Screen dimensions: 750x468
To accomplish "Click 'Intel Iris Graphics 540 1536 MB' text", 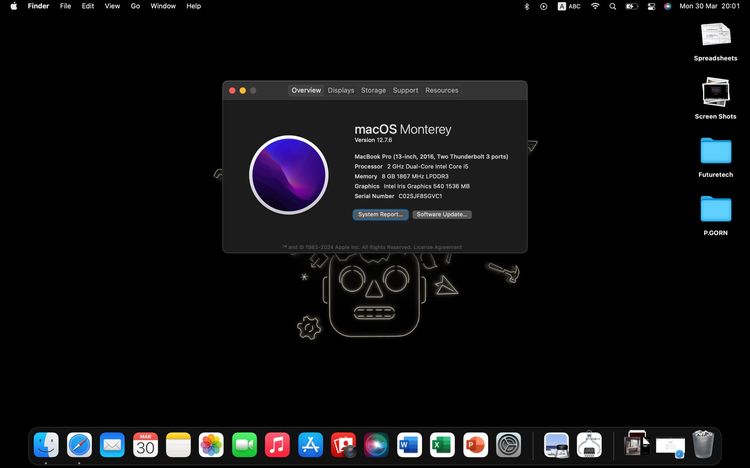I will click(x=427, y=186).
